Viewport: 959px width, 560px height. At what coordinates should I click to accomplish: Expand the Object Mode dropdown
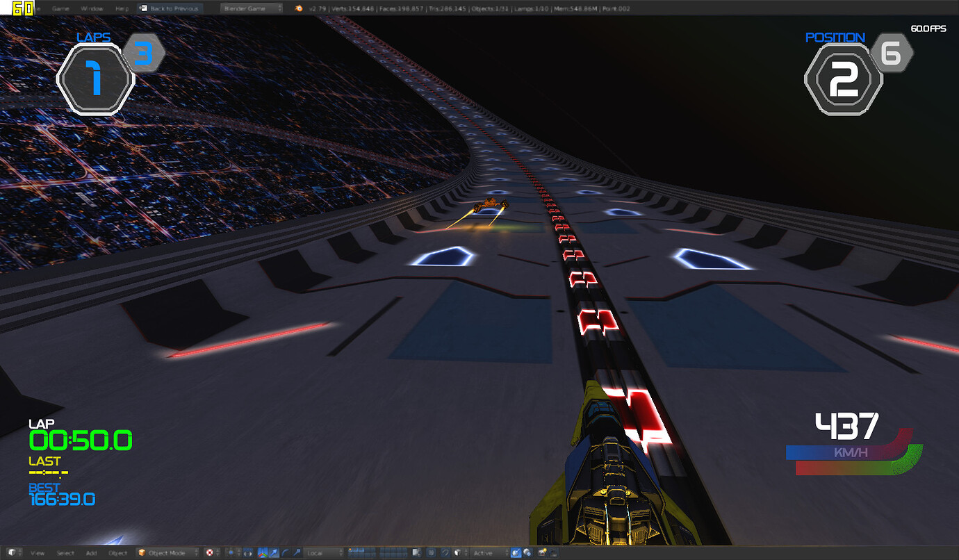168,553
